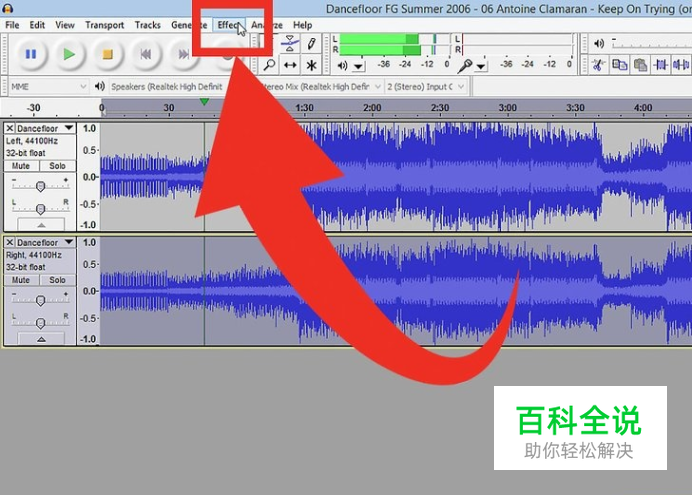This screenshot has height=495, width=692.
Task: Open the File menu
Action: point(12,25)
